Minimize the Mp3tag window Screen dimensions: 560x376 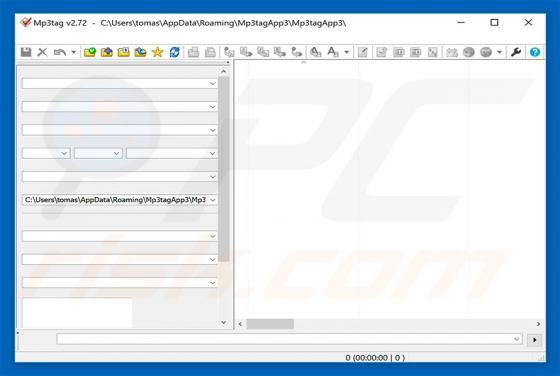point(461,22)
